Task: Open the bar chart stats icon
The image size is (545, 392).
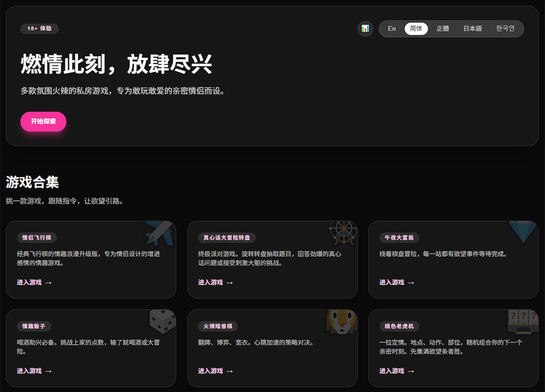Action: pyautogui.click(x=365, y=28)
